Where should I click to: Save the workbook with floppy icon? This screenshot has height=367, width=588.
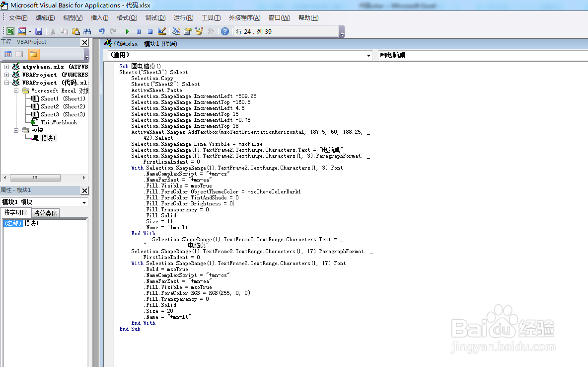click(x=39, y=31)
